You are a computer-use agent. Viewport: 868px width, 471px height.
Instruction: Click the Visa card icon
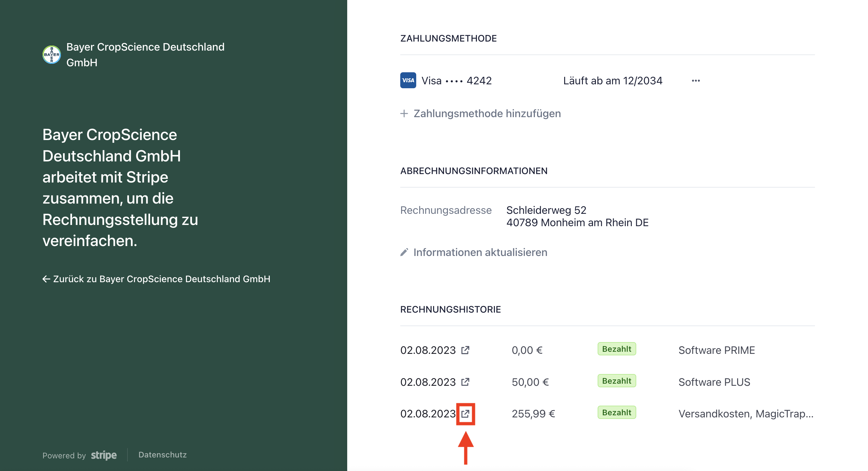[x=408, y=80]
